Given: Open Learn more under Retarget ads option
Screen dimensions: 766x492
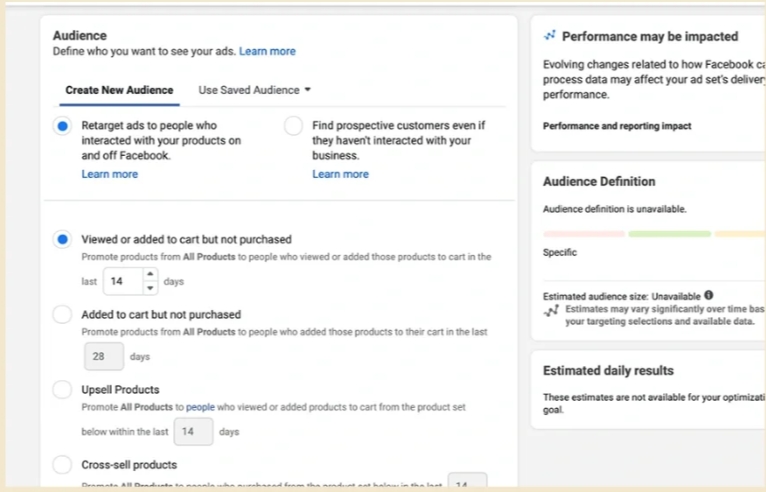Looking at the screenshot, I should (x=109, y=174).
